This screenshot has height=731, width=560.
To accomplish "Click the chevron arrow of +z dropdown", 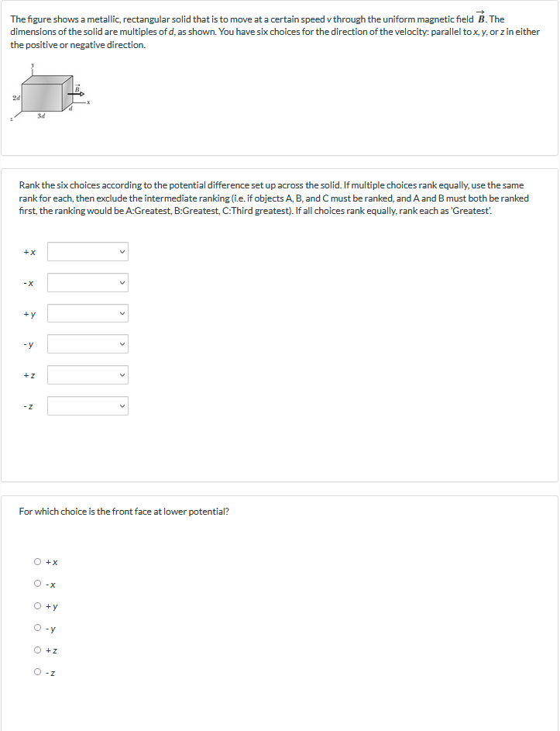I will (x=122, y=375).
